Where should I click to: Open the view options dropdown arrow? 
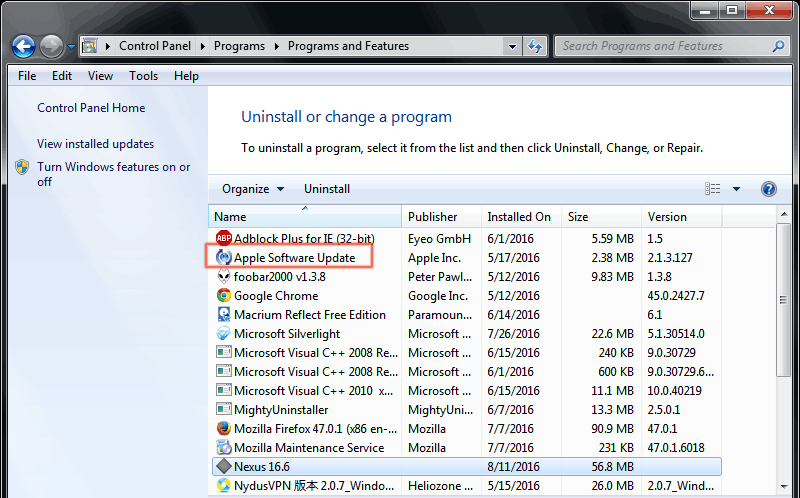736,189
